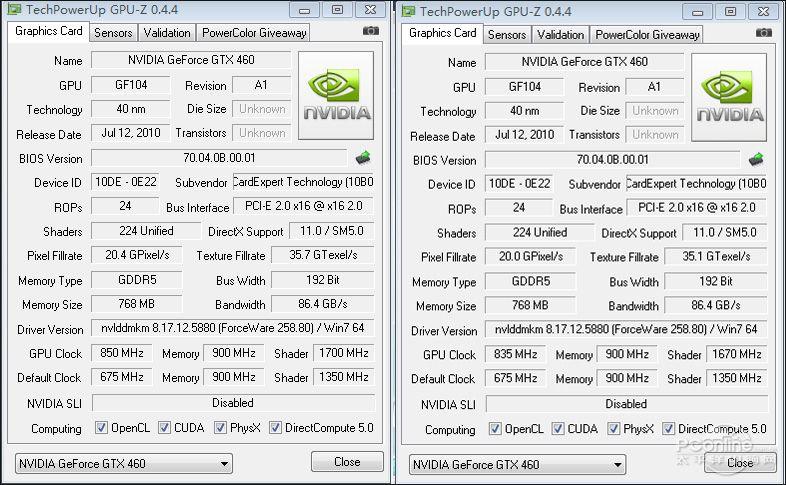Click Driver Version field in right window
The width and height of the screenshot is (786, 485).
[x=626, y=329]
